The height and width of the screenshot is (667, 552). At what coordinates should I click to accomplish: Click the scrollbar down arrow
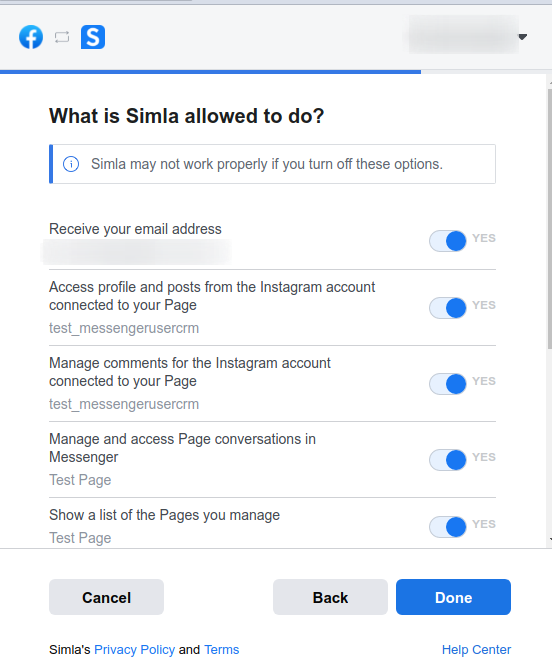pos(550,539)
